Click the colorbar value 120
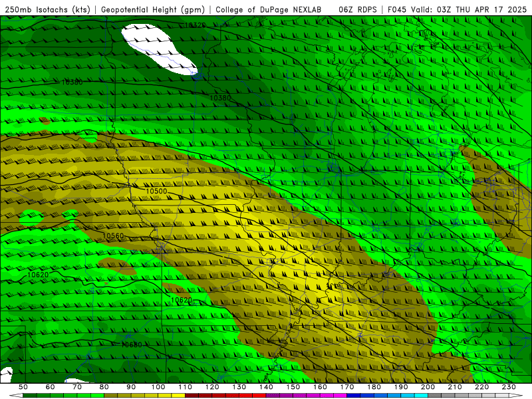The height and width of the screenshot is (399, 532). 212,387
